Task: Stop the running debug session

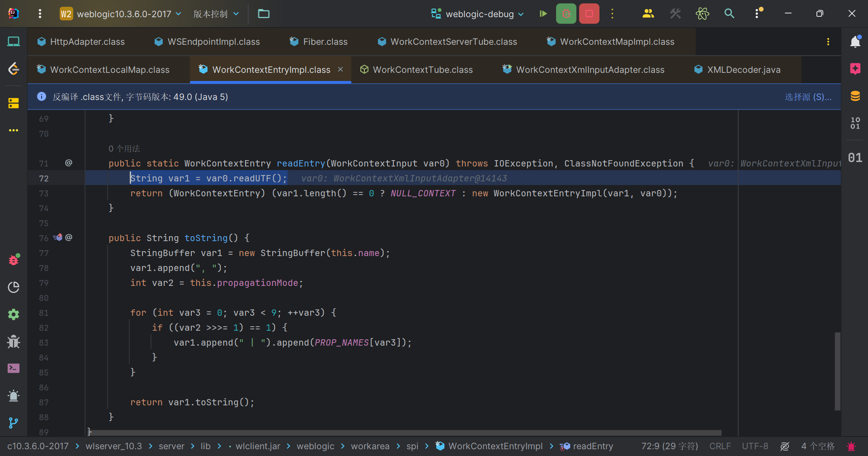Action: tap(589, 14)
